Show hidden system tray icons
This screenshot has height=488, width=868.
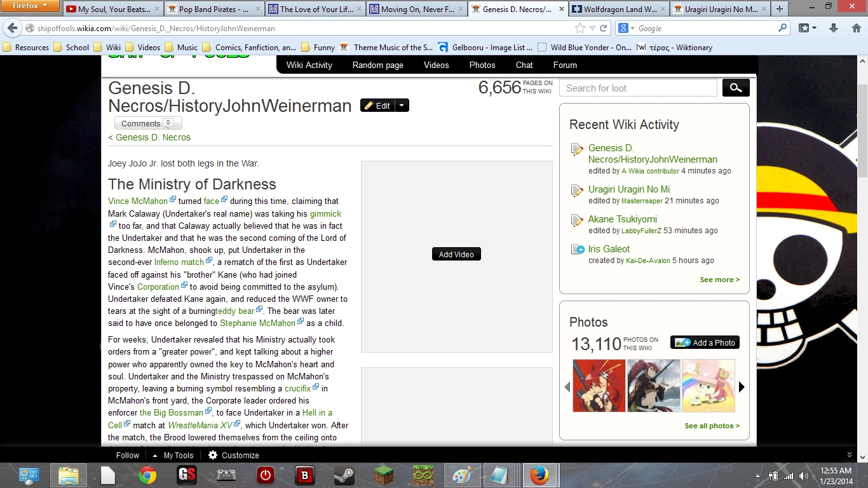[x=757, y=476]
